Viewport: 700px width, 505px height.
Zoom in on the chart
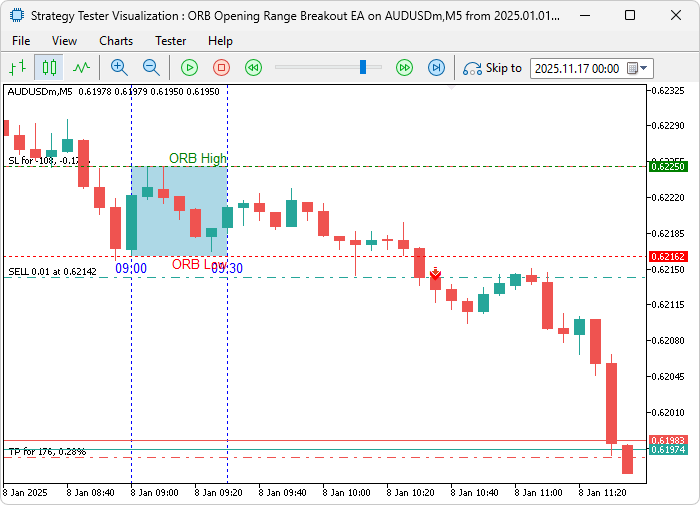tap(119, 68)
